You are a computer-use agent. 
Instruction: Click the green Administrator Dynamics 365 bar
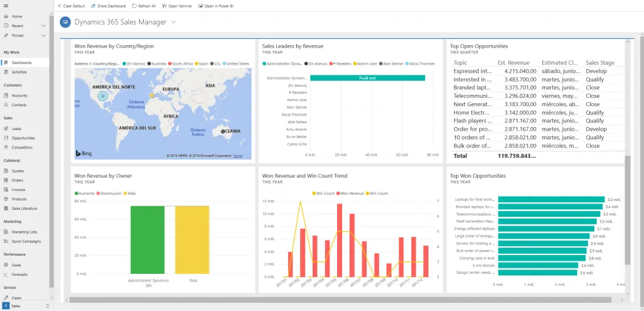tap(147, 239)
